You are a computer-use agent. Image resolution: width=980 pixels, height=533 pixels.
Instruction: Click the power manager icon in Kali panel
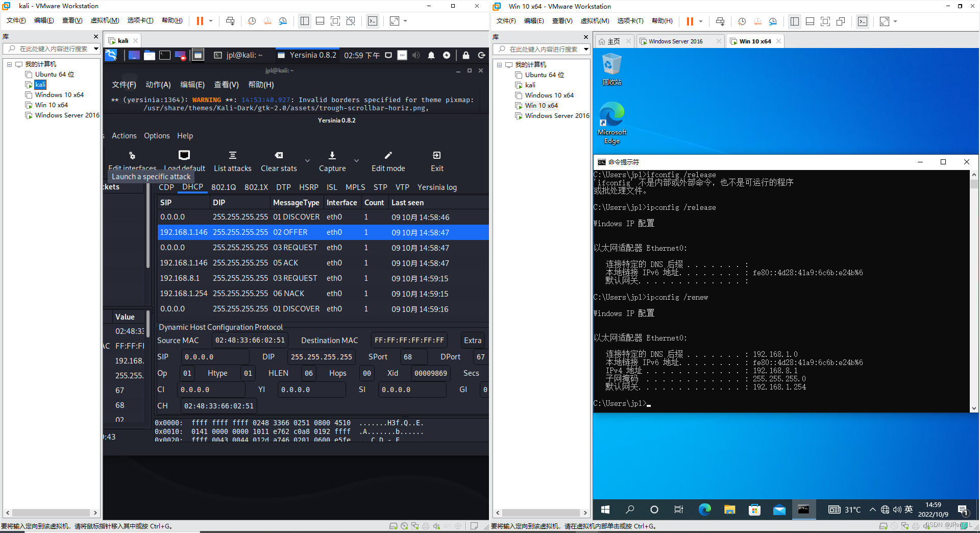click(447, 55)
